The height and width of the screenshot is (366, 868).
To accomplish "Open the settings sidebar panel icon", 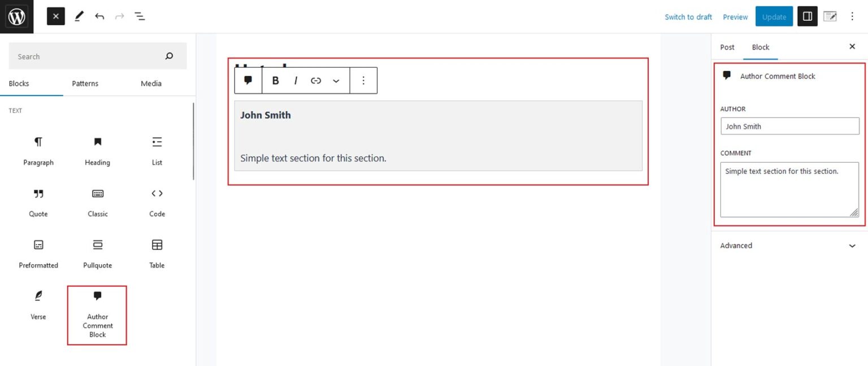I will coord(807,16).
